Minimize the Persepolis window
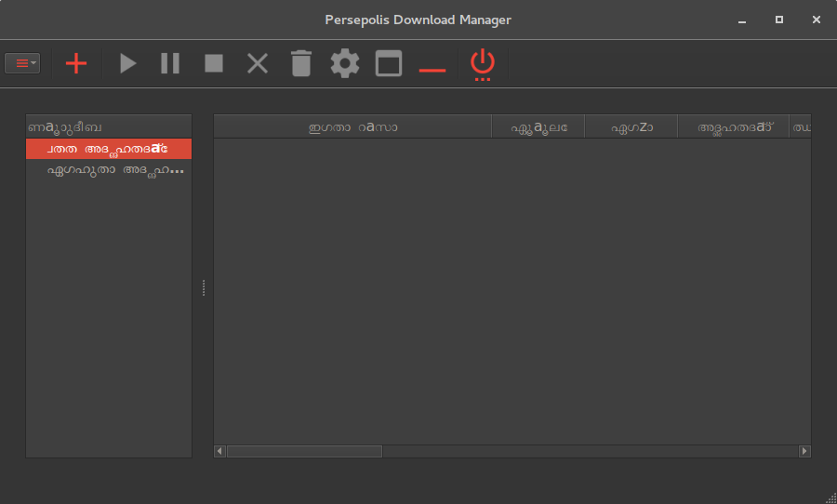837x504 pixels. point(742,20)
